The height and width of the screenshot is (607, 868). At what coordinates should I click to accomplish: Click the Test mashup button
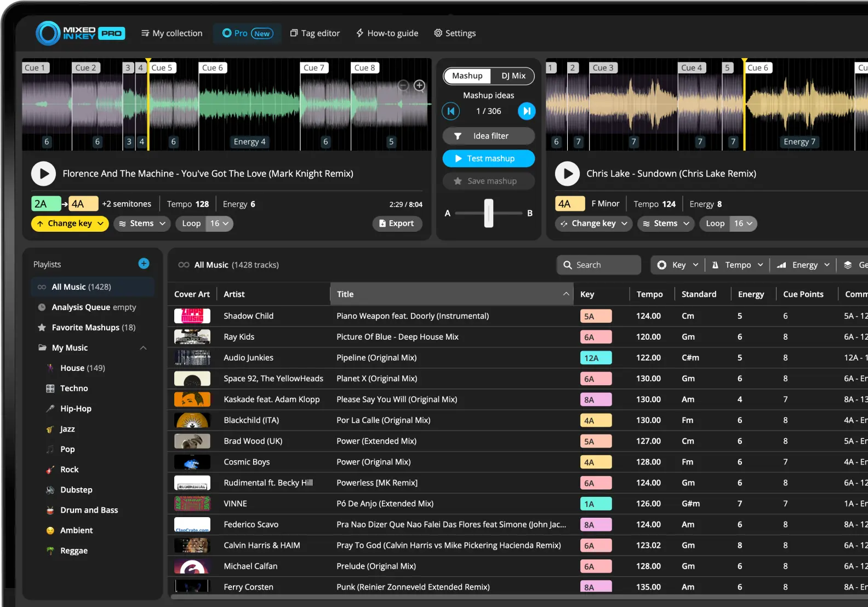488,158
